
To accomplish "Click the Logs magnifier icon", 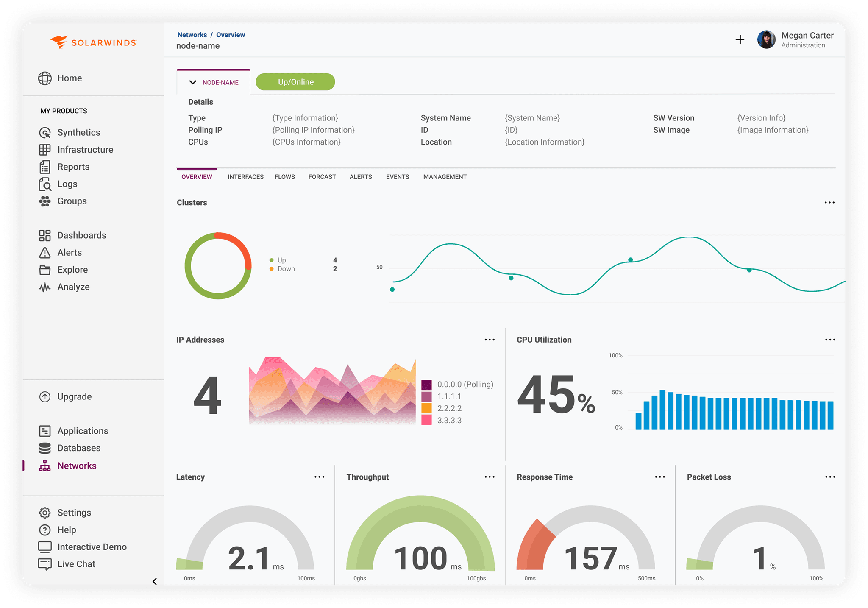I will point(45,184).
